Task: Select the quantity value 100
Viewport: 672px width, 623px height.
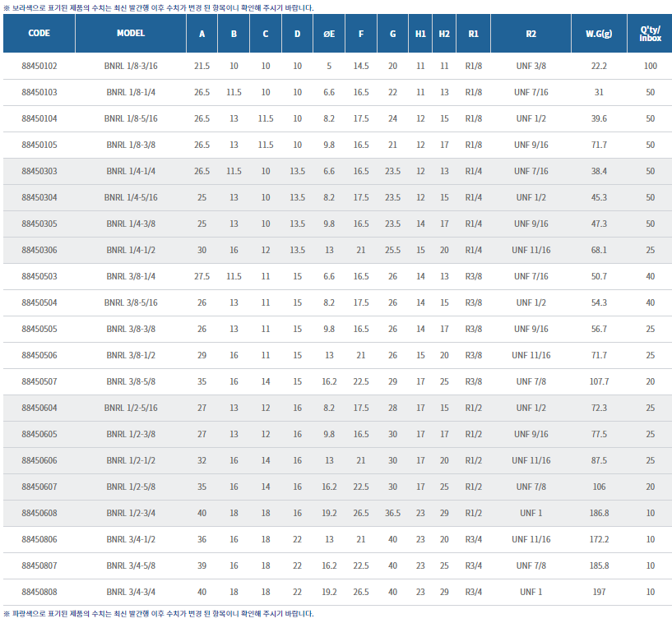Action: [650, 66]
